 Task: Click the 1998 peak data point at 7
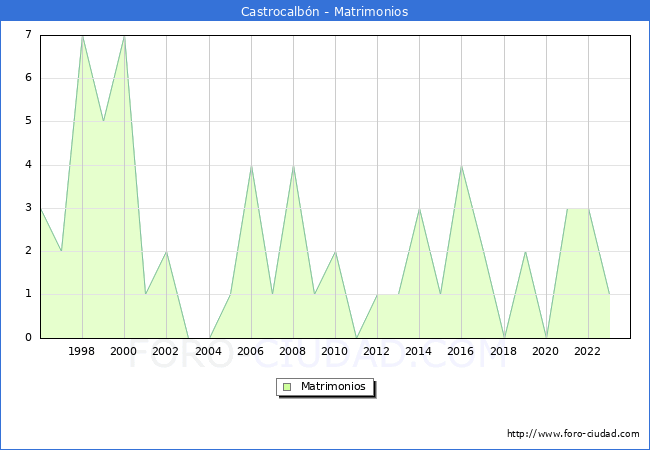coord(82,37)
